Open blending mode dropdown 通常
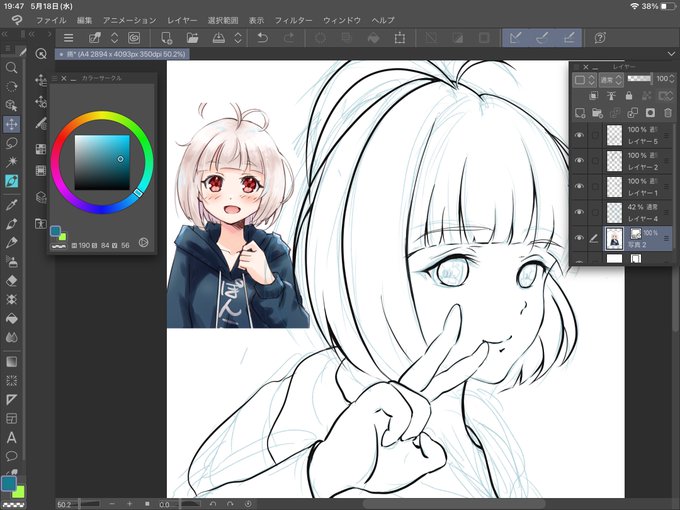Screen dimensions: 680x510 point(611,80)
